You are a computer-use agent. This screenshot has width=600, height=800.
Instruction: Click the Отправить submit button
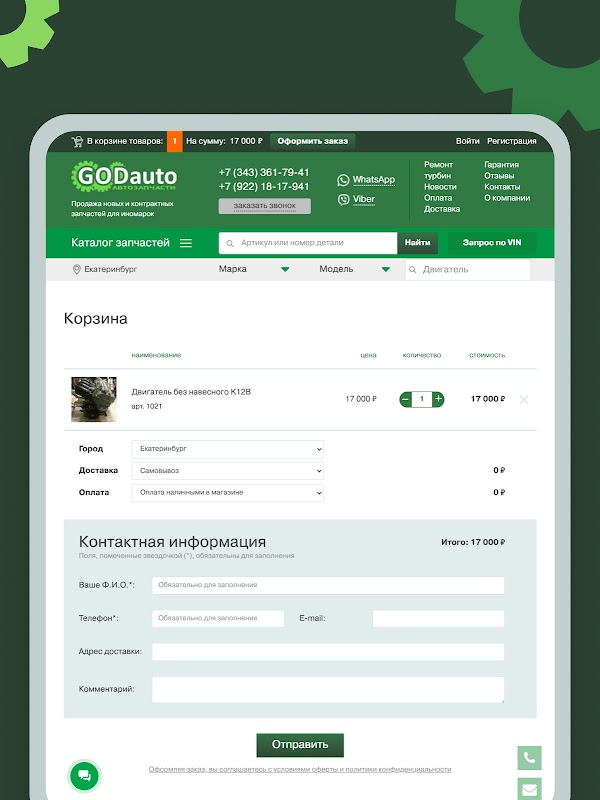click(300, 745)
